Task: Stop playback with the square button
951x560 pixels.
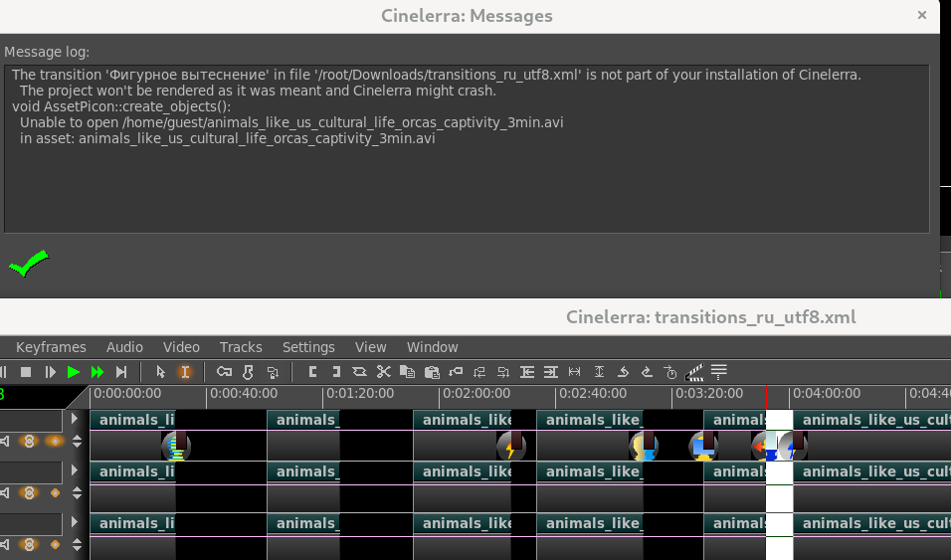Action: click(x=26, y=372)
